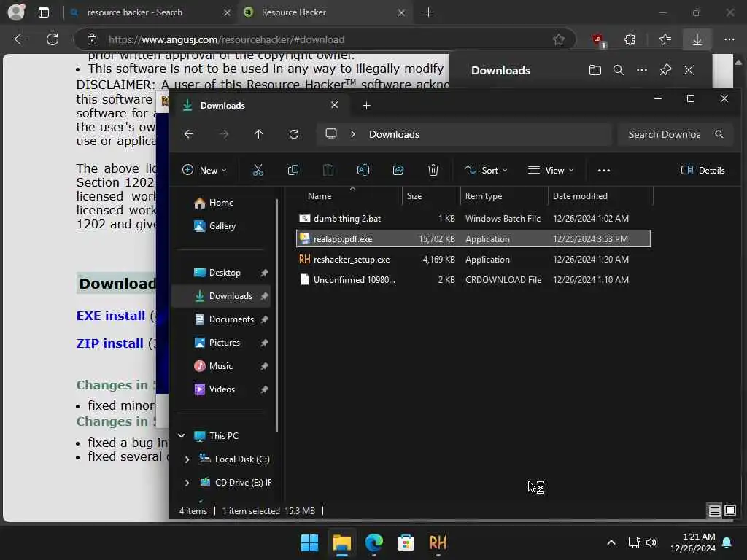The height and width of the screenshot is (560, 747).
Task: Click the ZIP install link on webpage
Action: pos(109,343)
